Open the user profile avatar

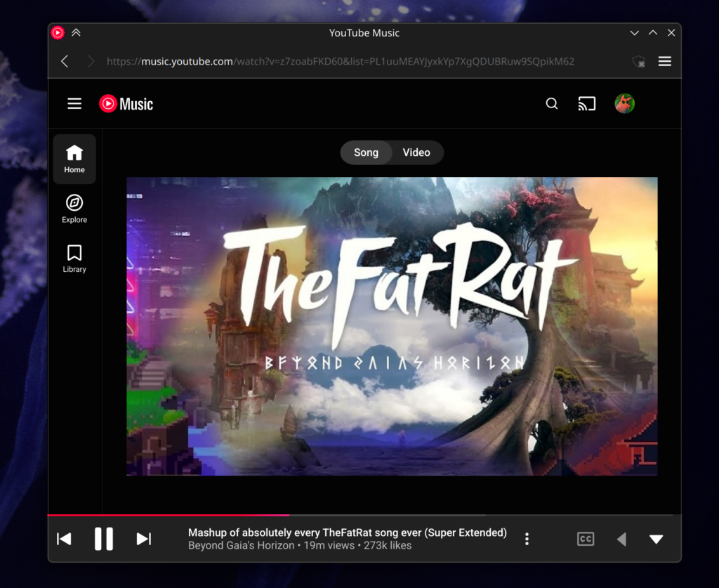point(624,104)
